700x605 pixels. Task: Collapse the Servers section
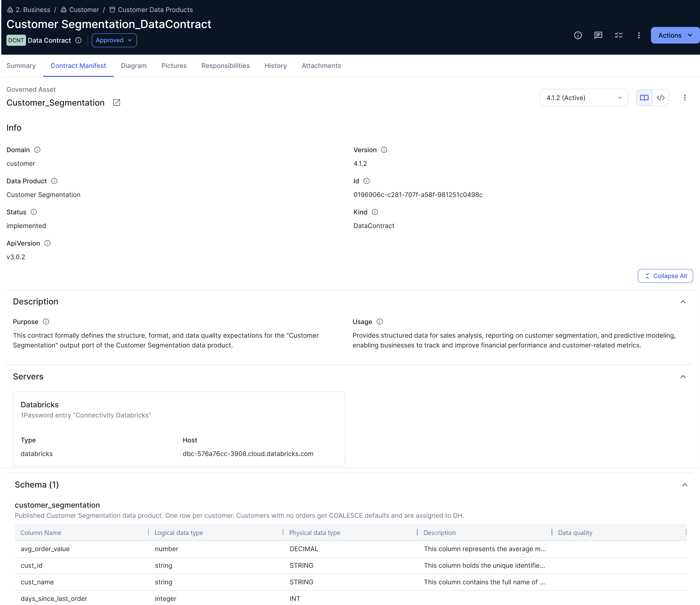683,376
